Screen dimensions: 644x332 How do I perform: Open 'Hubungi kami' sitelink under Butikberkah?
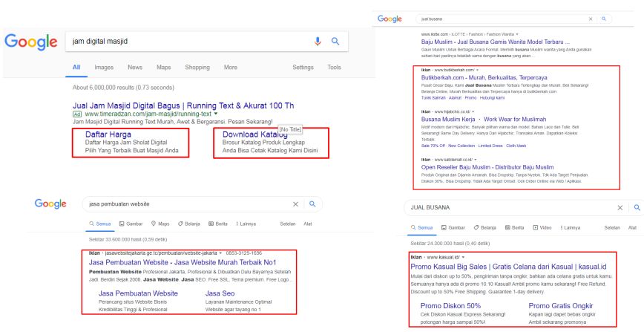pos(493,98)
